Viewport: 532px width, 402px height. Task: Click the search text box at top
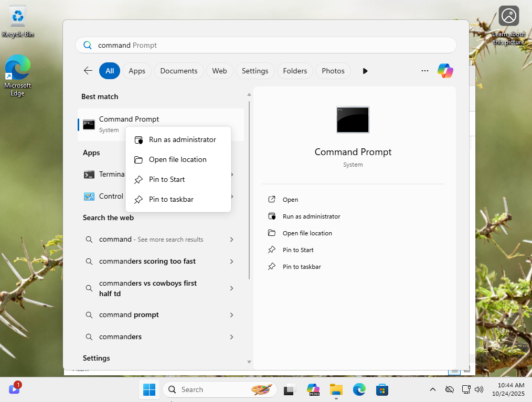coord(265,45)
